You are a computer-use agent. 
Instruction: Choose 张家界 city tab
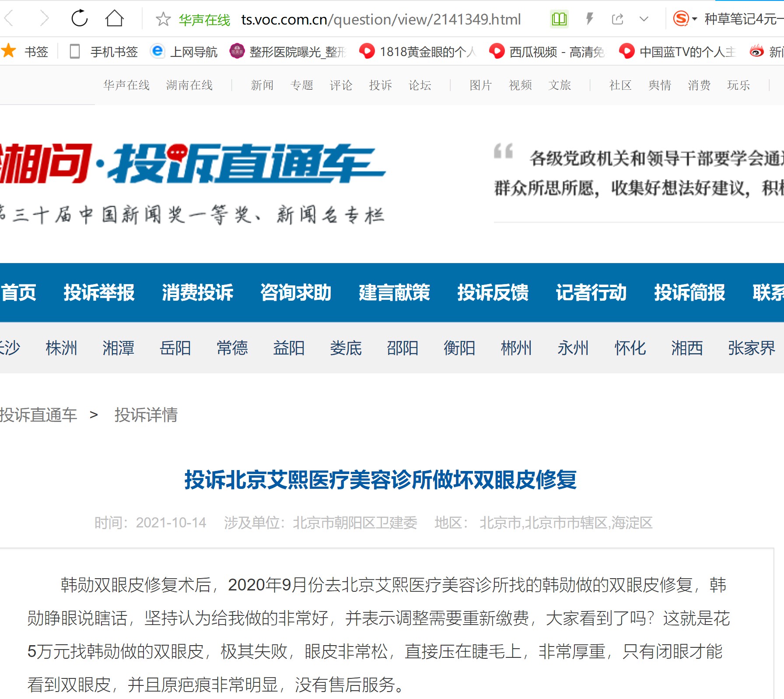click(752, 348)
